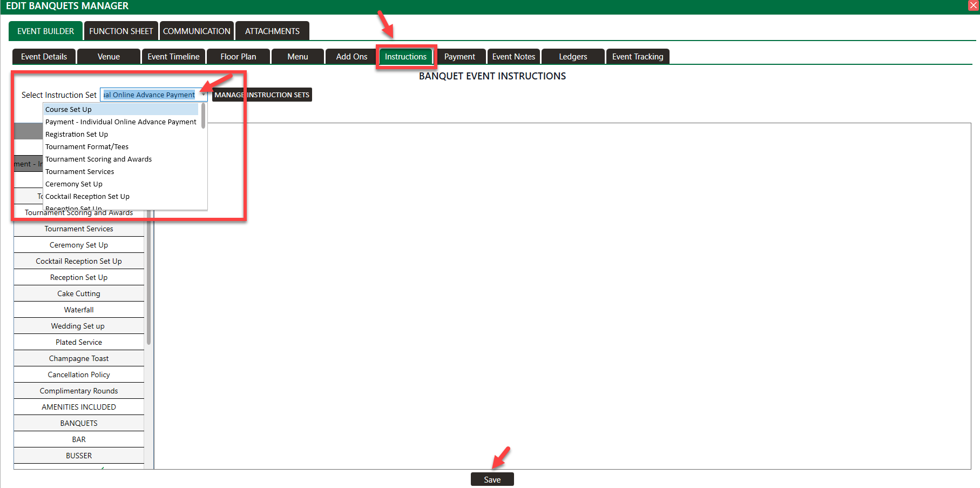This screenshot has height=488, width=980.
Task: Select Champagne Toast instruction row
Action: tap(79, 358)
